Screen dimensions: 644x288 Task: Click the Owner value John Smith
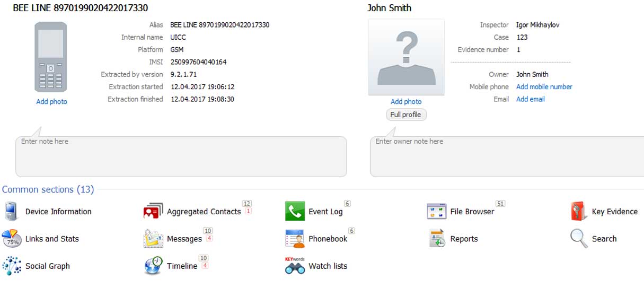pyautogui.click(x=532, y=74)
